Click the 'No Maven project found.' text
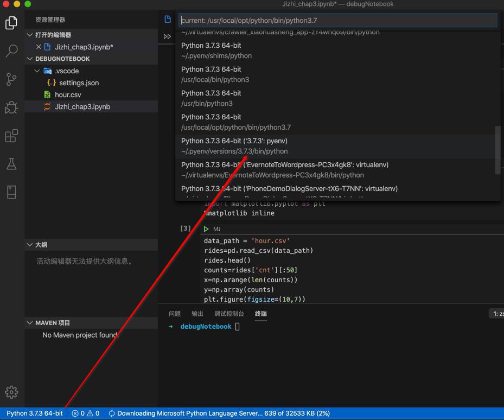The height and width of the screenshot is (420, 504). 80,335
